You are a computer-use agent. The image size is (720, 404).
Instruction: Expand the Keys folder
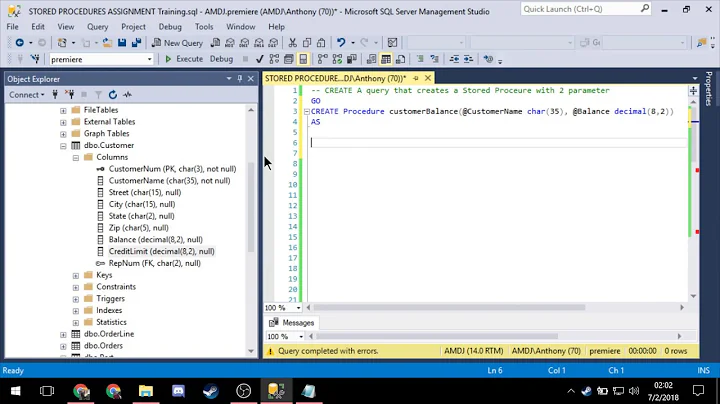pyautogui.click(x=76, y=275)
